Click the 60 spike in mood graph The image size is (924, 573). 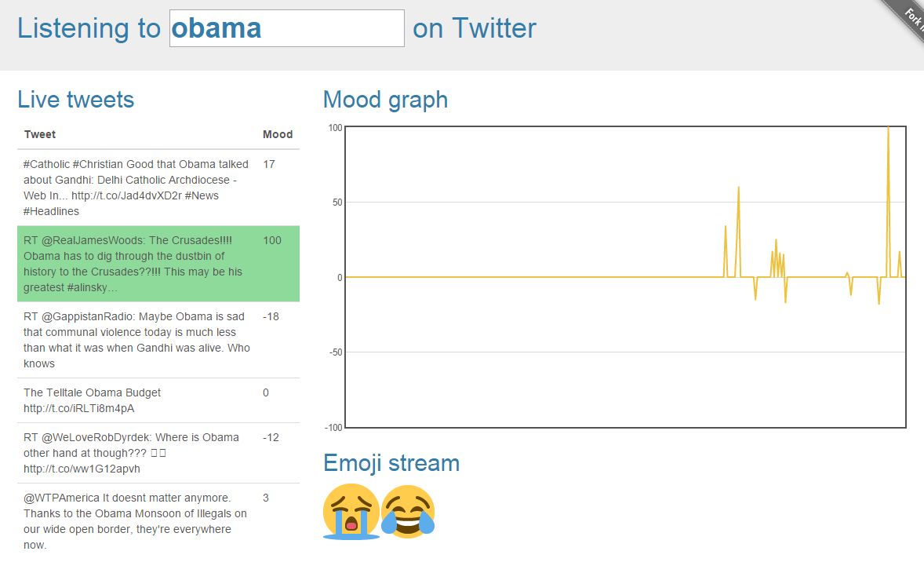point(738,190)
